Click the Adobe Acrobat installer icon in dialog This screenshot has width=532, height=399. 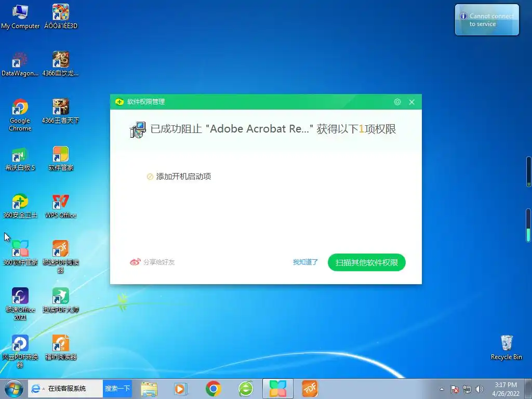138,129
